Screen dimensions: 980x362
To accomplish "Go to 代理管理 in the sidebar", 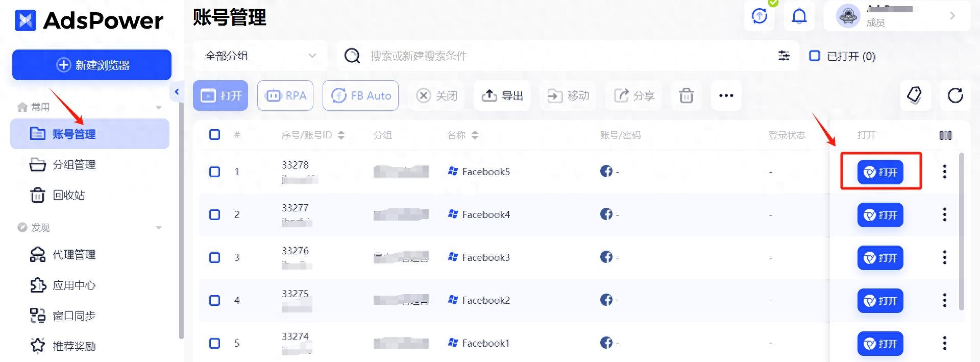I will pos(74,255).
